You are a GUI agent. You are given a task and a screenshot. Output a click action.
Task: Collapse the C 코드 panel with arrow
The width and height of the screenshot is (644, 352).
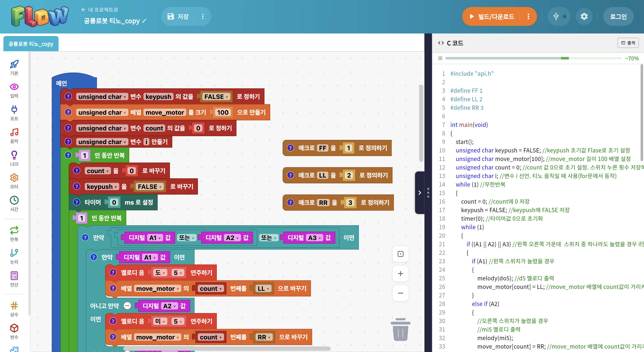(420, 193)
